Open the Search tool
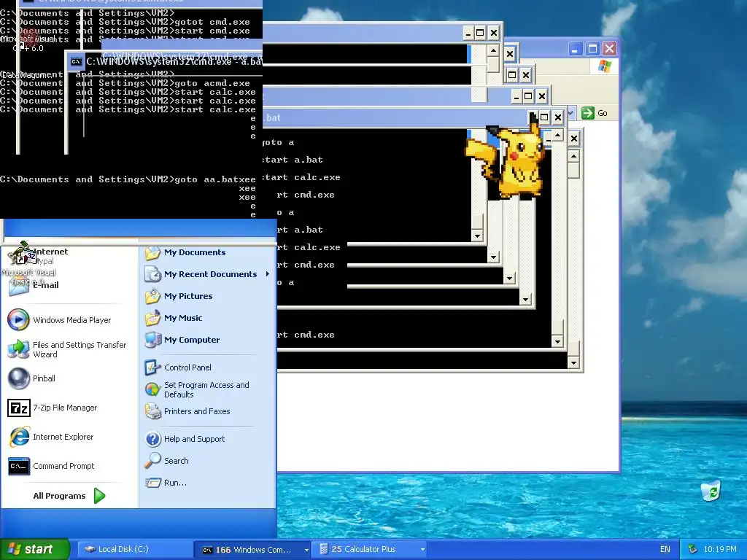 point(167,461)
